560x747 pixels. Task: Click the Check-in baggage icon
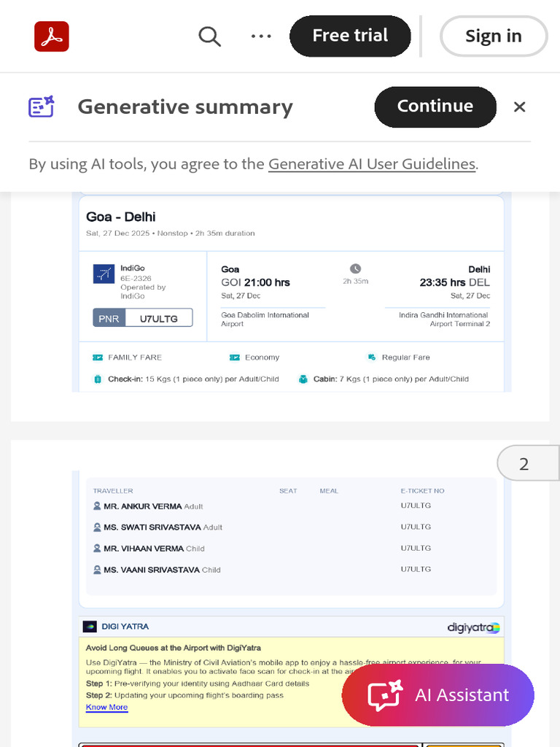pyautogui.click(x=98, y=379)
